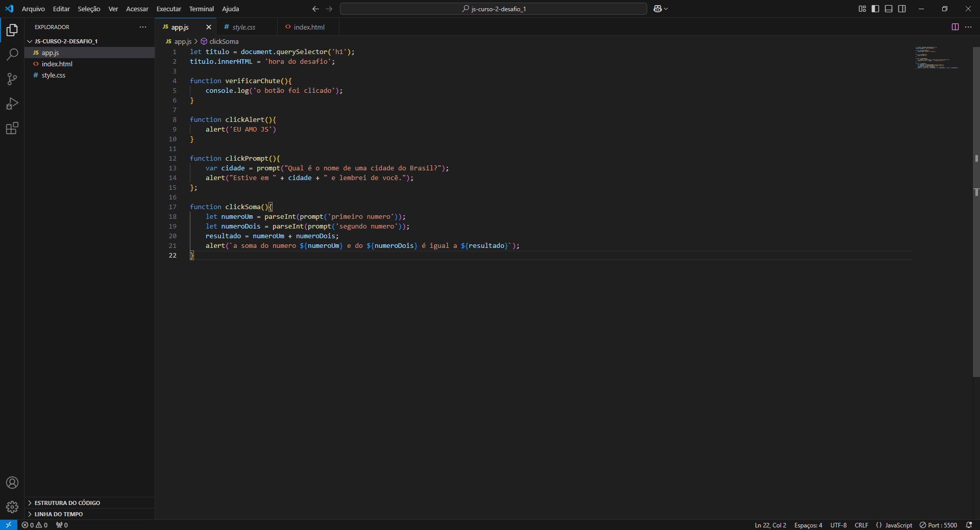Open the Arquivo menu
This screenshot has height=530, width=980.
(x=33, y=9)
